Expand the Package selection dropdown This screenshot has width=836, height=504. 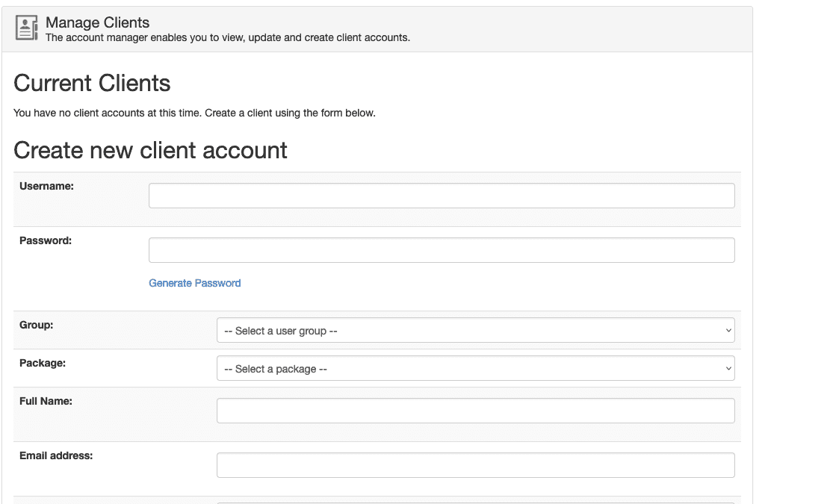(x=475, y=368)
